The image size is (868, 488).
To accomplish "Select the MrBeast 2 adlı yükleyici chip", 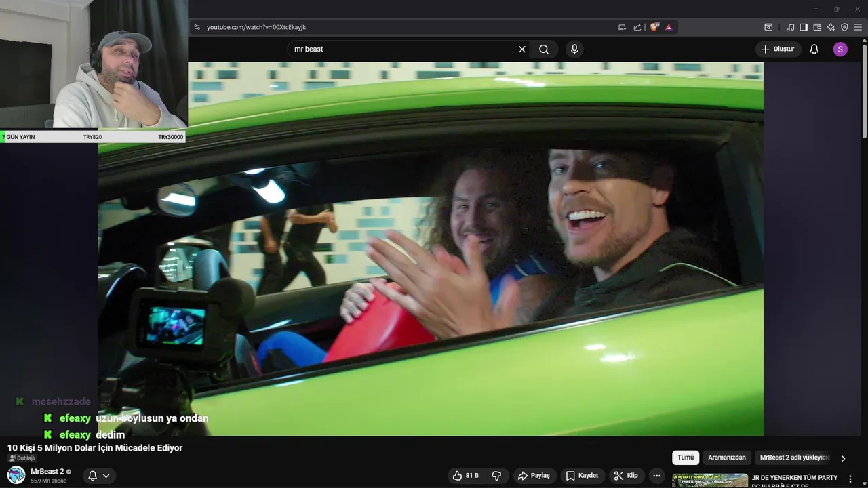I will (795, 457).
